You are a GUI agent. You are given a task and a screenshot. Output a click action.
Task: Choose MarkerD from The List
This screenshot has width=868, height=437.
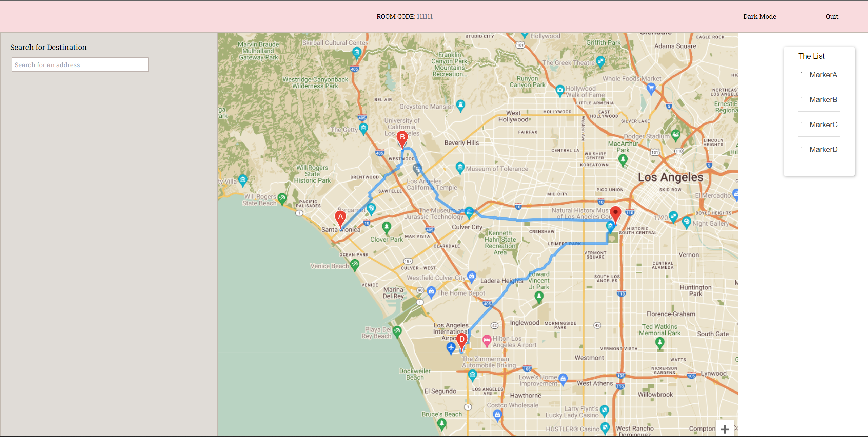coord(823,149)
